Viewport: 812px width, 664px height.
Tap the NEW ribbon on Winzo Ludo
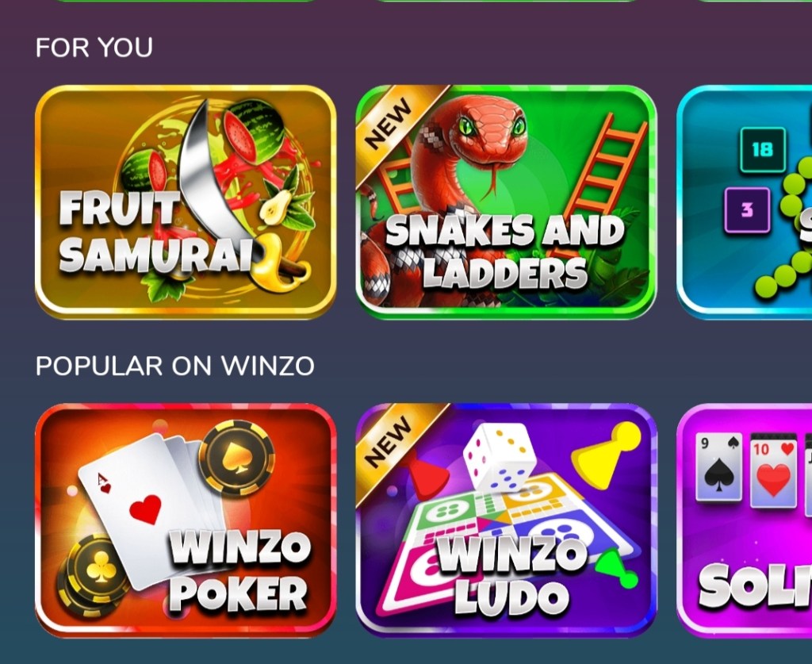(x=392, y=441)
